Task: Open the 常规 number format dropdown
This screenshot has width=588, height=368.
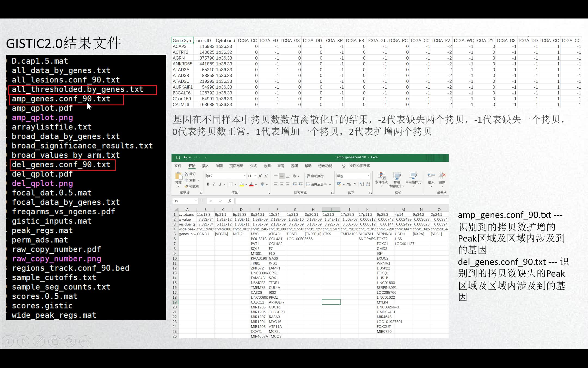Action: [x=369, y=176]
